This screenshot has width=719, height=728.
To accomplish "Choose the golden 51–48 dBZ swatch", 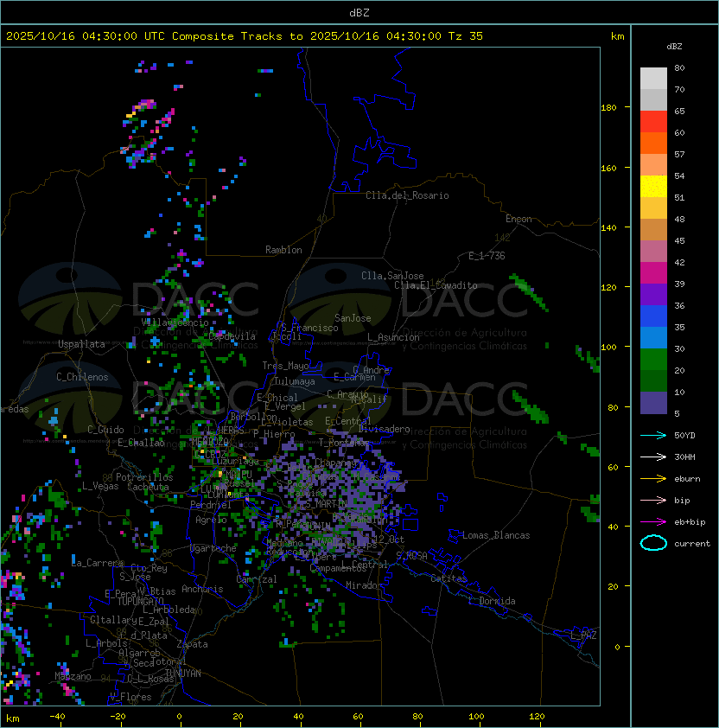I will click(653, 208).
